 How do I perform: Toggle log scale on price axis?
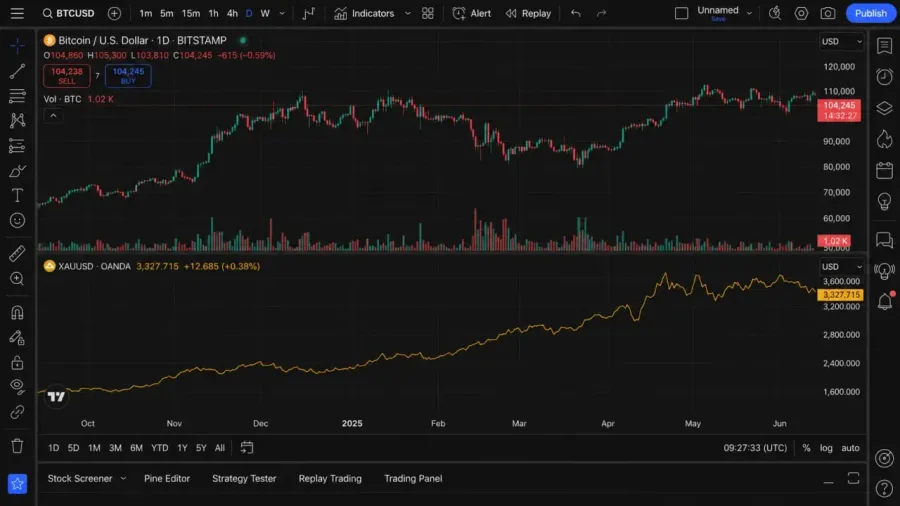(825, 447)
